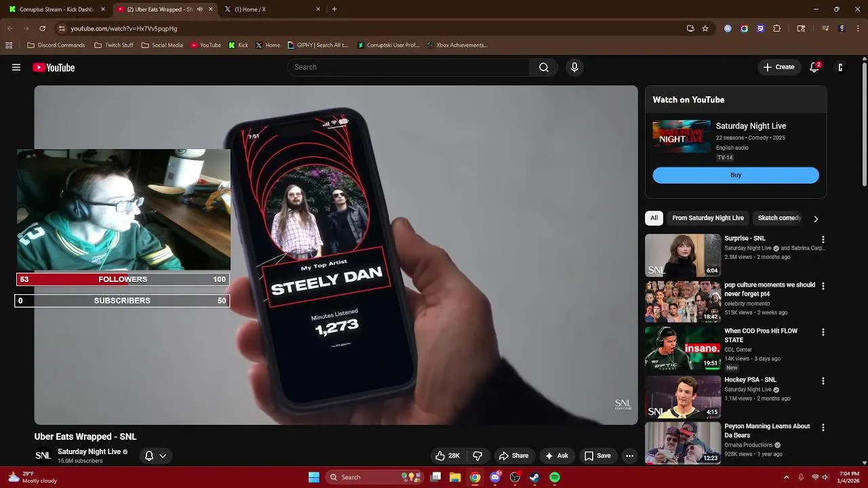Open the Chrome extensions puzzle icon
Viewport: 868px width, 488px height.
(x=777, y=28)
